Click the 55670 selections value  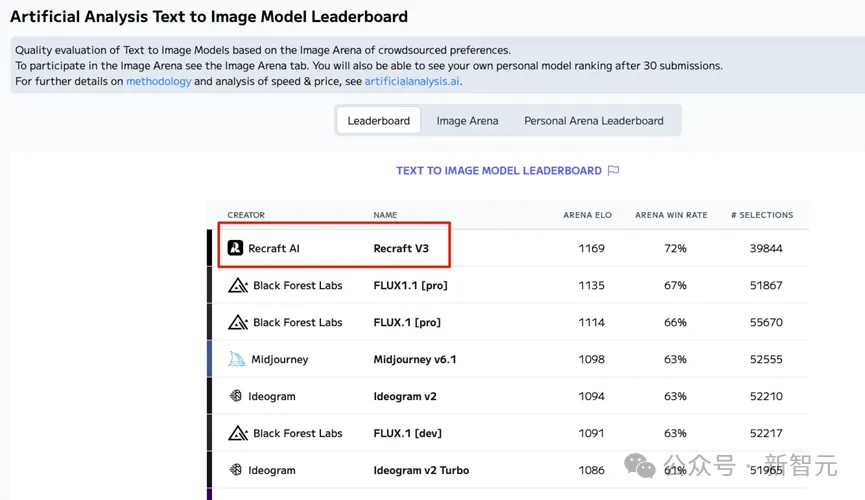(766, 322)
